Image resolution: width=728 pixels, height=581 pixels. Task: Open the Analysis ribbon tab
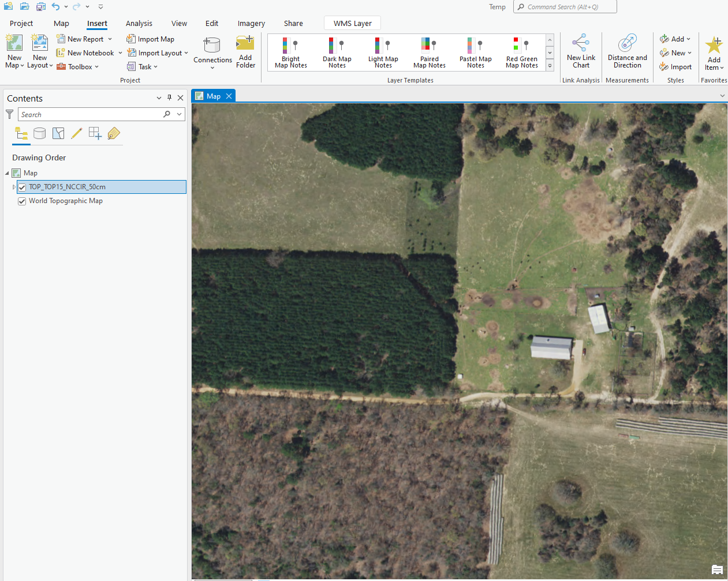point(139,24)
